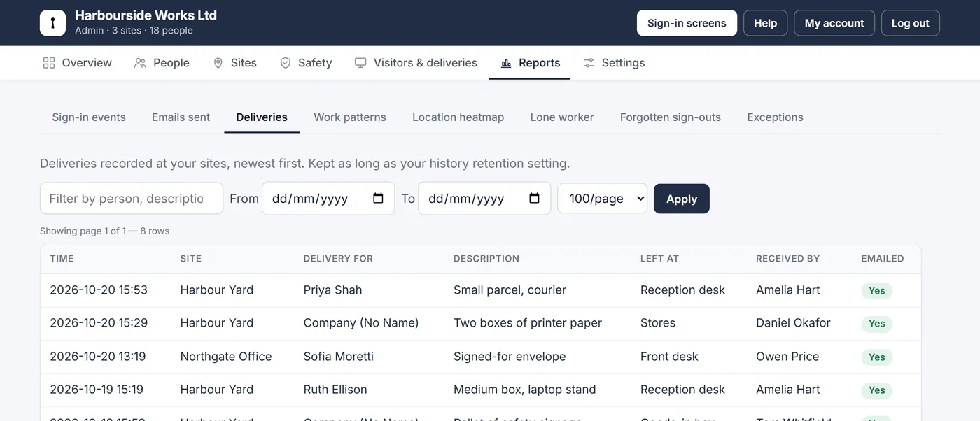Click the EMAILED column header

click(883, 259)
